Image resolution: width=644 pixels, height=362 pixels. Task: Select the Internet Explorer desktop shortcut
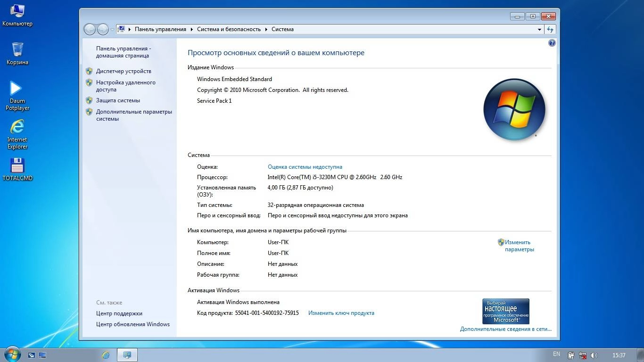(17, 134)
